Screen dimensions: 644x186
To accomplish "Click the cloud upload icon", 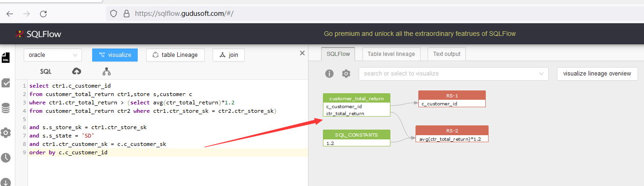I will [x=77, y=71].
